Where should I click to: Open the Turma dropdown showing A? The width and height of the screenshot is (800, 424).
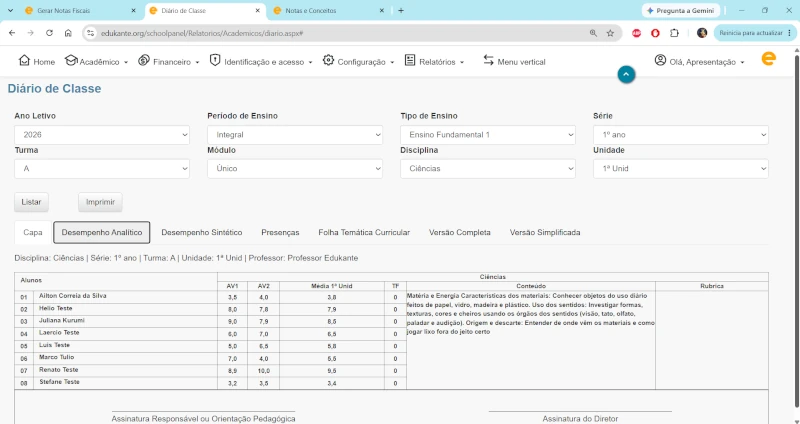click(x=102, y=168)
